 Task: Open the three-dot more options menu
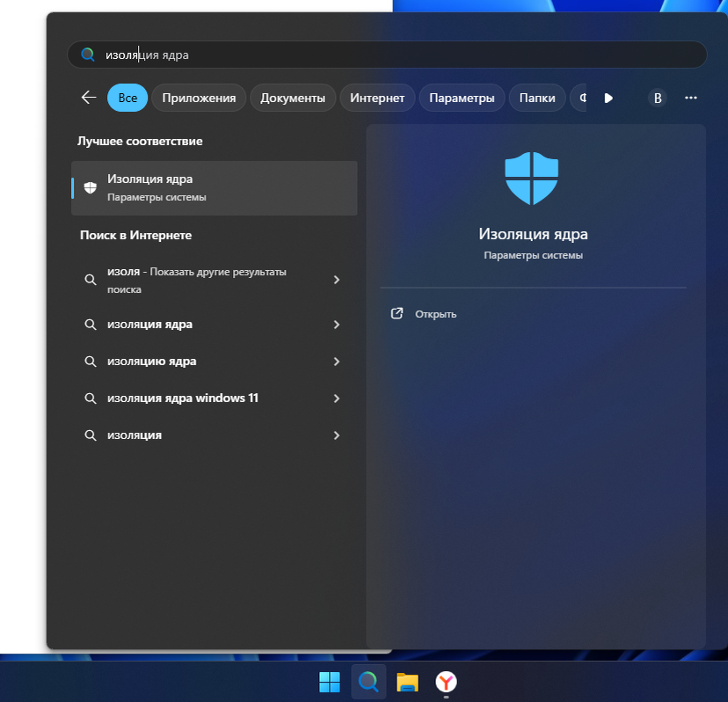pyautogui.click(x=691, y=98)
